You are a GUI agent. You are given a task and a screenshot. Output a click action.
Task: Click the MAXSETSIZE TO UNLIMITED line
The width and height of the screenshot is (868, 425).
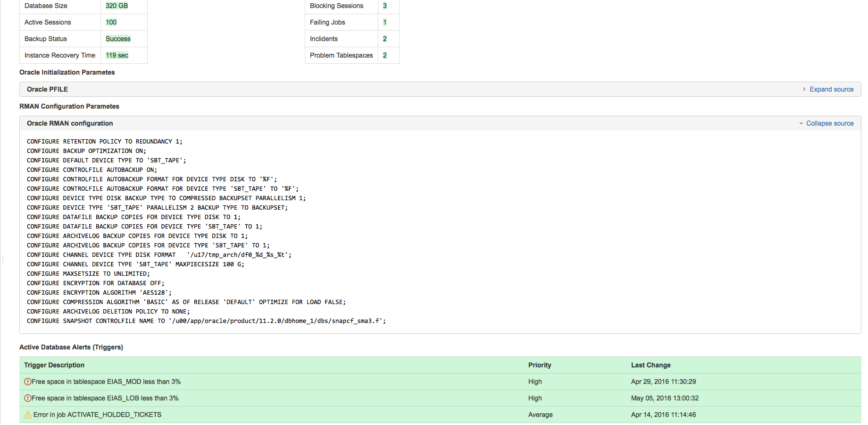[88, 274]
